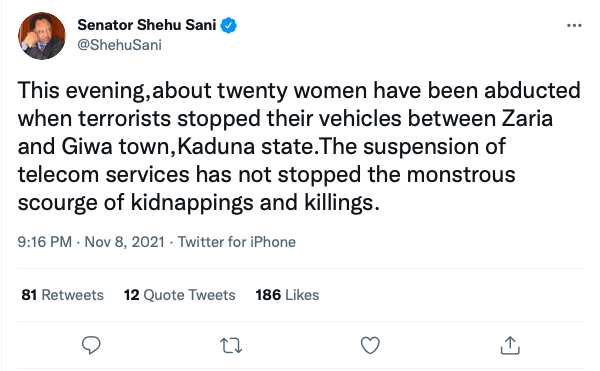Open the three-dot more options menu
This screenshot has height=371, width=600.
(574, 26)
